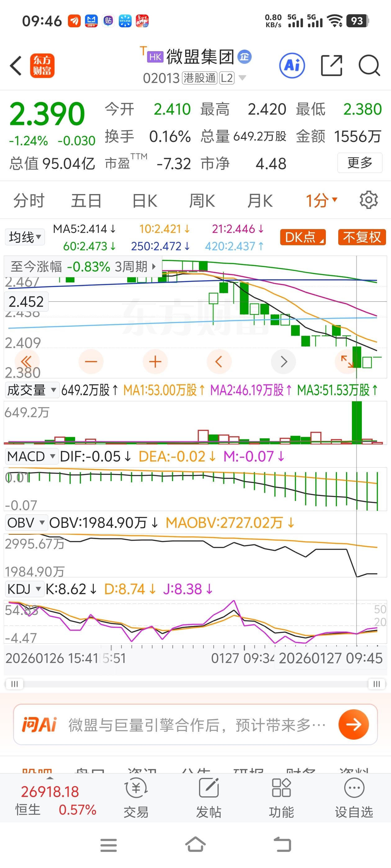Switch to 分时 tab

[x=29, y=201]
